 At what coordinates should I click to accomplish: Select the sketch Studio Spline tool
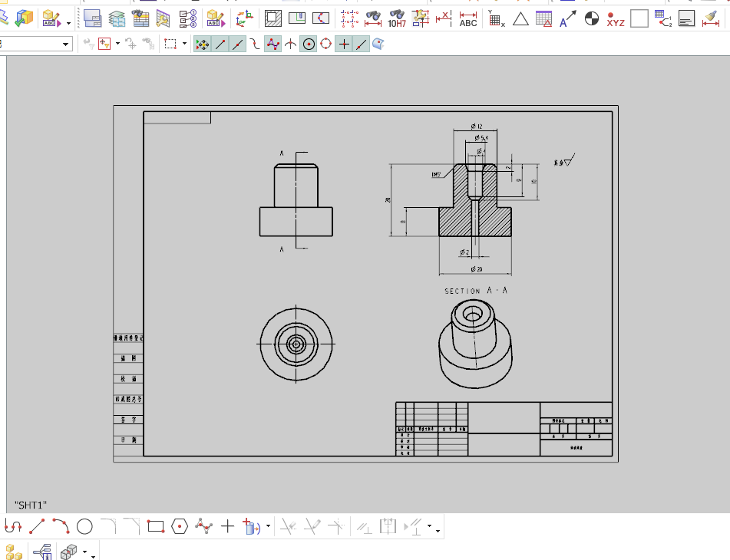coord(203,526)
